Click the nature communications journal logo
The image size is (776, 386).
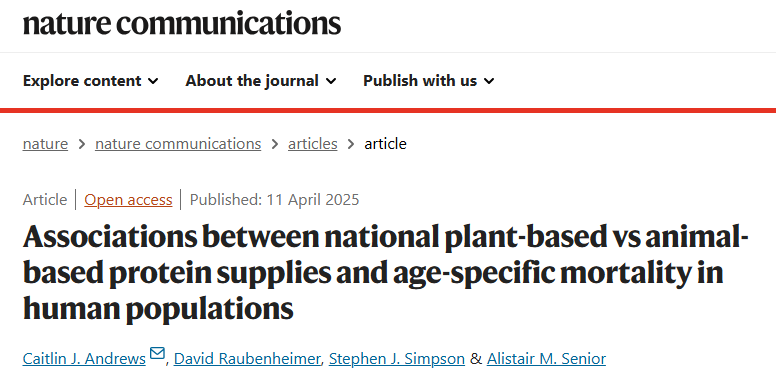pyautogui.click(x=182, y=23)
